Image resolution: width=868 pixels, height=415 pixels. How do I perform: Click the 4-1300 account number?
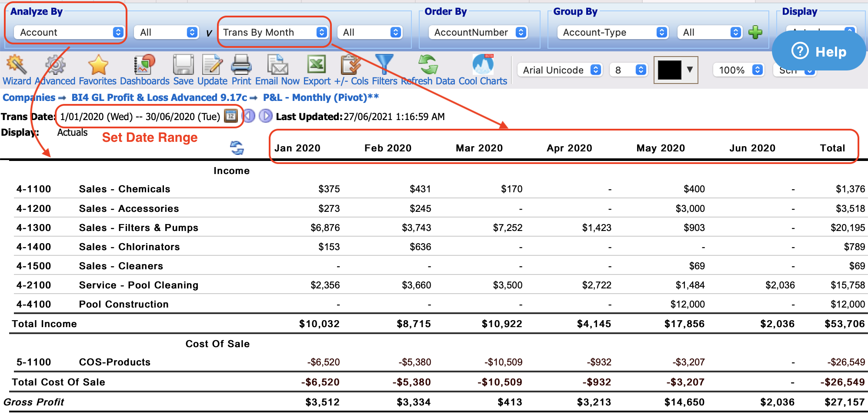[34, 228]
